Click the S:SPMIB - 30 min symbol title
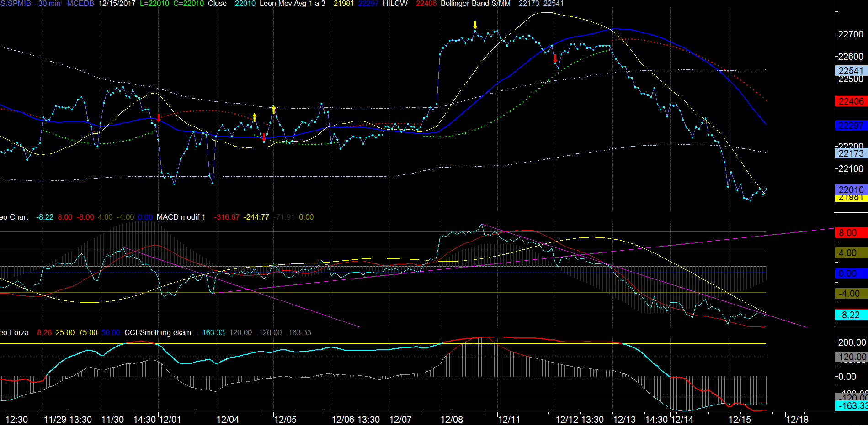 (30, 4)
